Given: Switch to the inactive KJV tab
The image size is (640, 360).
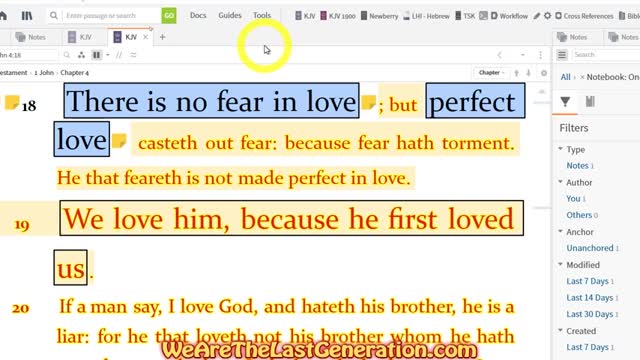Looking at the screenshot, I should (80, 37).
